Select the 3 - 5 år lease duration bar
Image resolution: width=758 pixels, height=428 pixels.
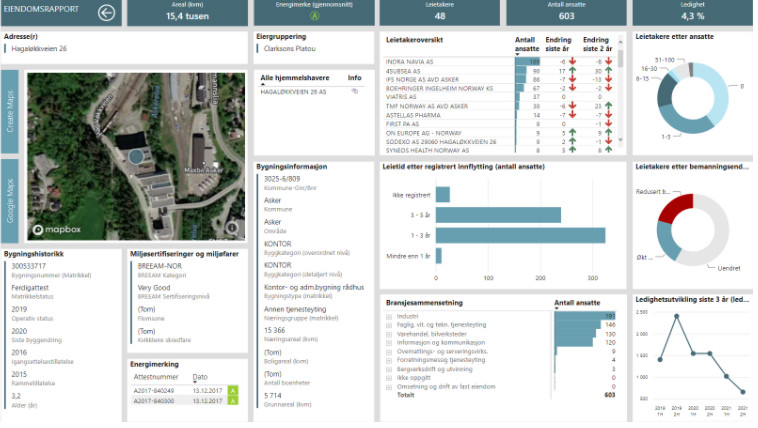pos(498,215)
